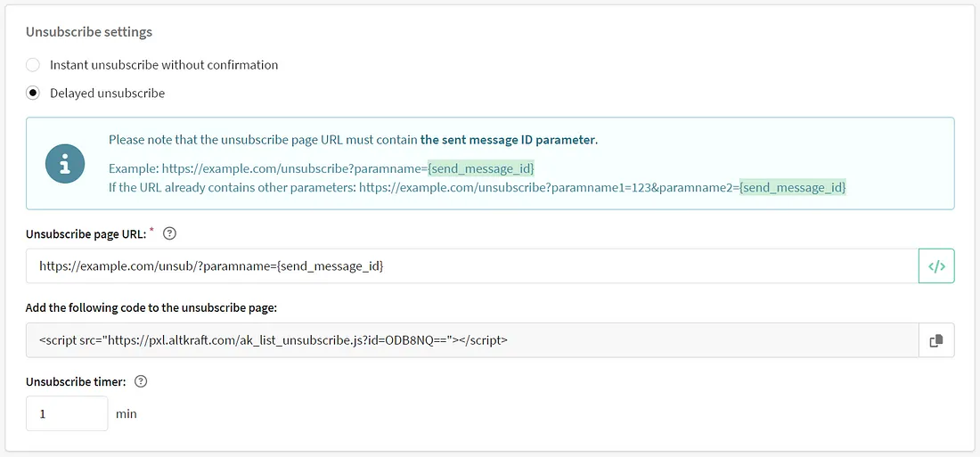Click the example URL with paramname1=123&paramname2
Screen dimensions: 980x457
click(x=602, y=187)
